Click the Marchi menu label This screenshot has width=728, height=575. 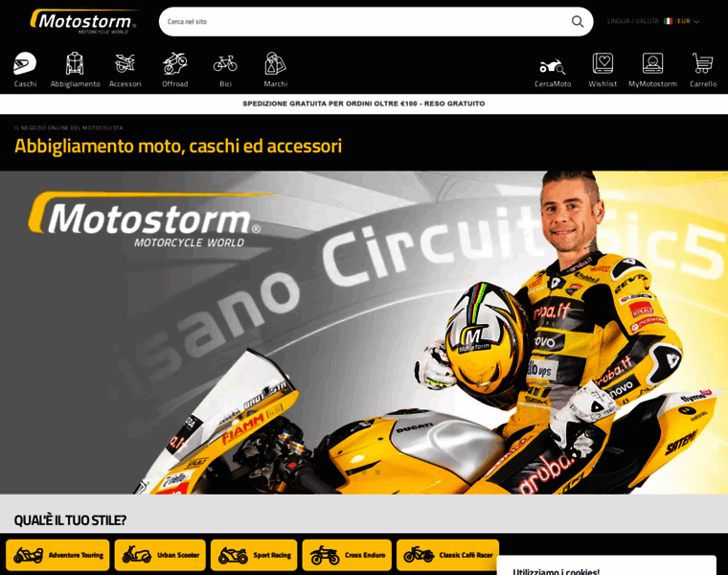click(x=275, y=84)
